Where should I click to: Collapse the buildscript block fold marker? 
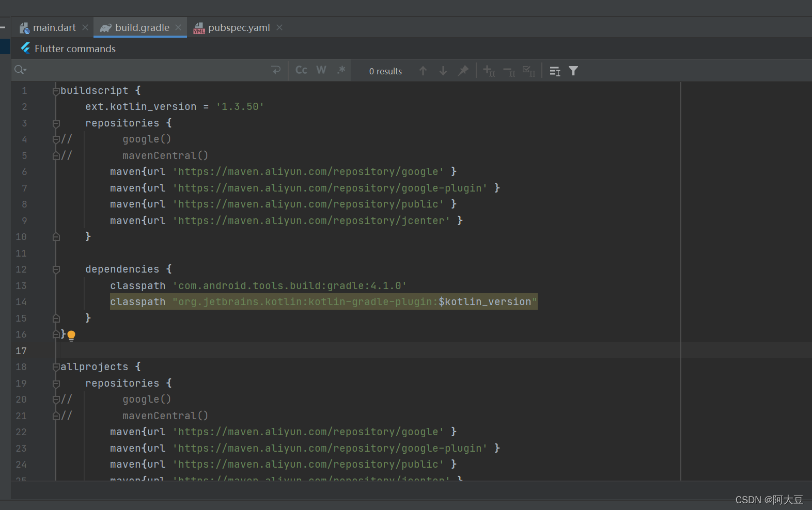click(56, 91)
